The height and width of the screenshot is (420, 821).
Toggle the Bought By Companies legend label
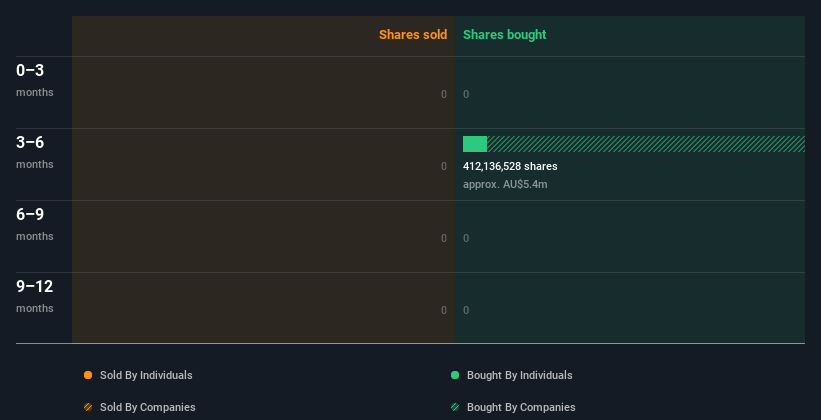521,407
